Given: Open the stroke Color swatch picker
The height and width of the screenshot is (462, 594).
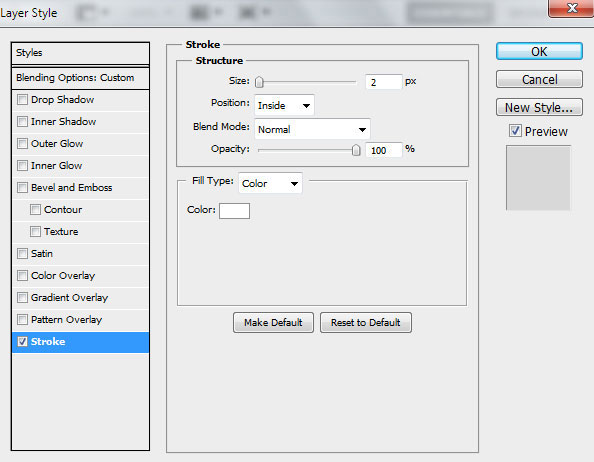Looking at the screenshot, I should click(x=234, y=211).
